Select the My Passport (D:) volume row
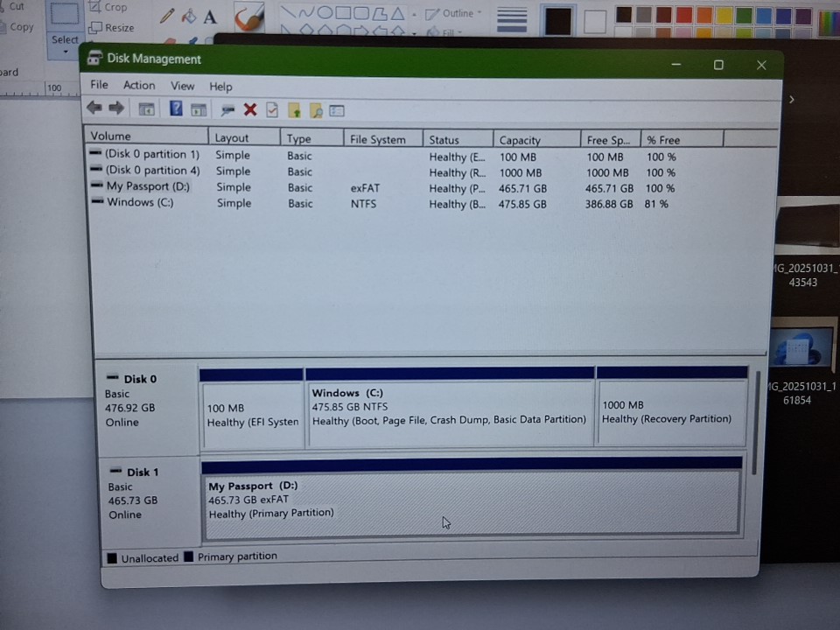 (x=148, y=187)
